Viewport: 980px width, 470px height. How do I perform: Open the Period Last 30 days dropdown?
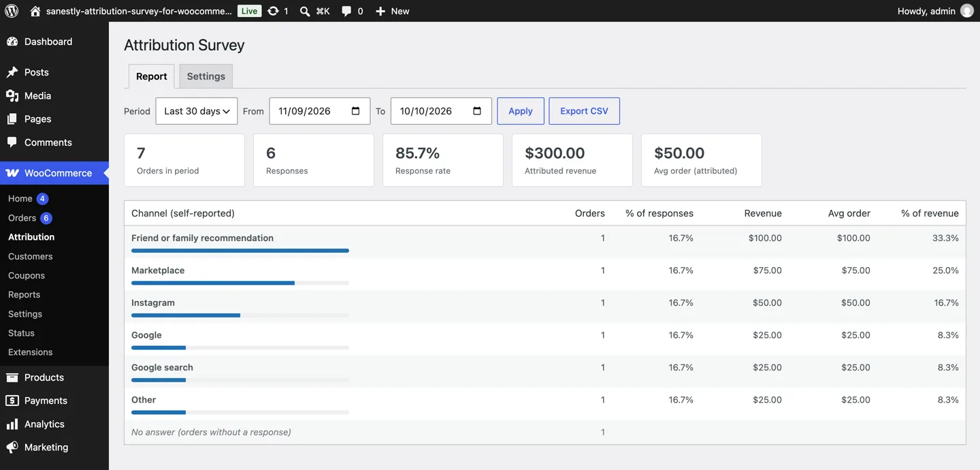pos(197,111)
